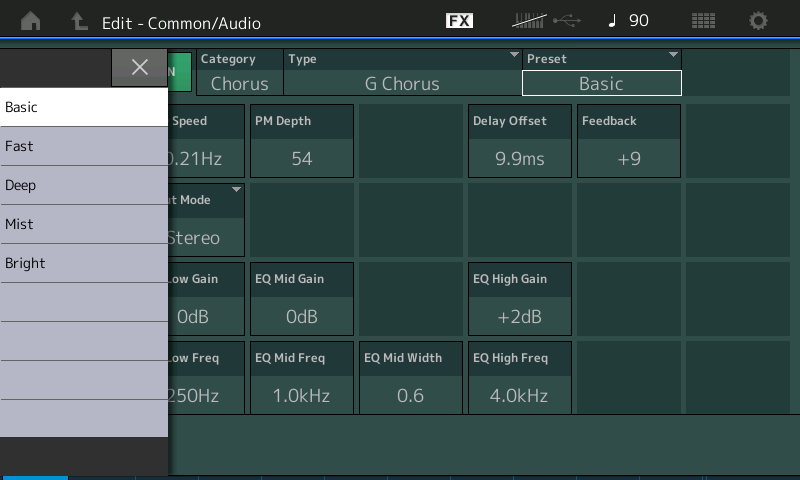The width and height of the screenshot is (800, 480).
Task: Tap the tempo note indicator showing 90
Action: click(629, 21)
